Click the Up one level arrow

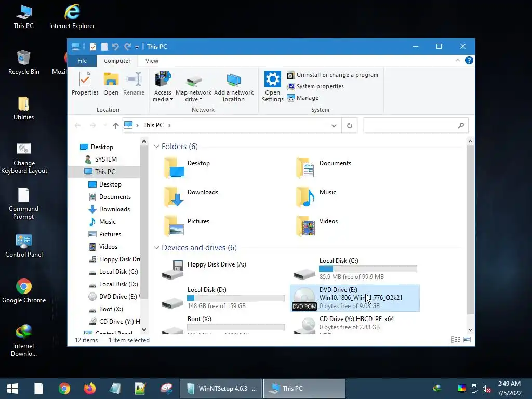point(116,126)
